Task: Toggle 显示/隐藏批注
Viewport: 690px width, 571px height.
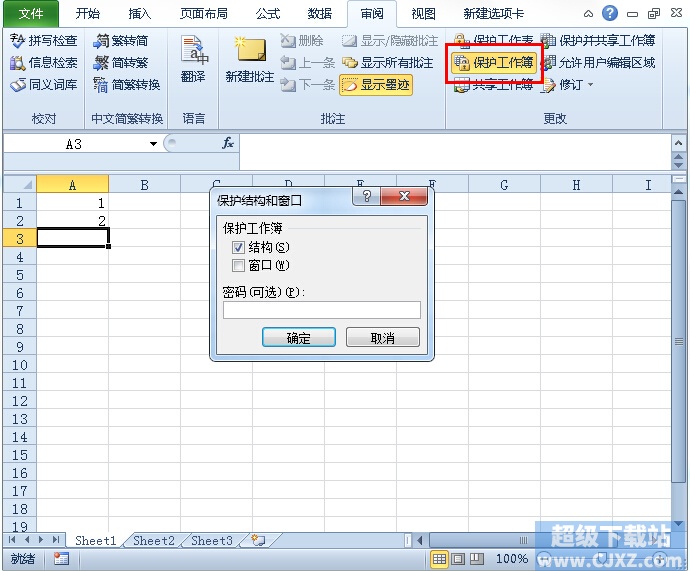Action: tap(390, 40)
